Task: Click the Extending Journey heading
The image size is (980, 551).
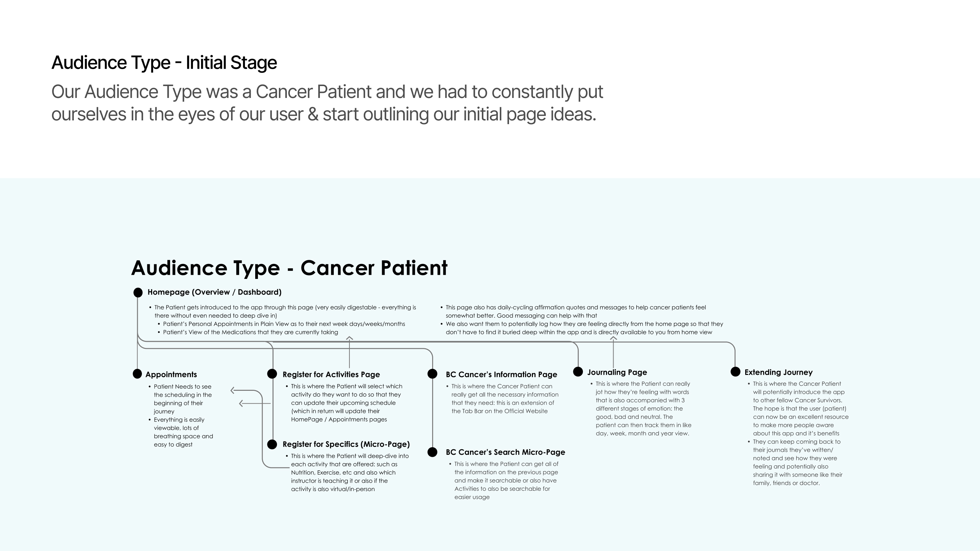Action: [778, 372]
